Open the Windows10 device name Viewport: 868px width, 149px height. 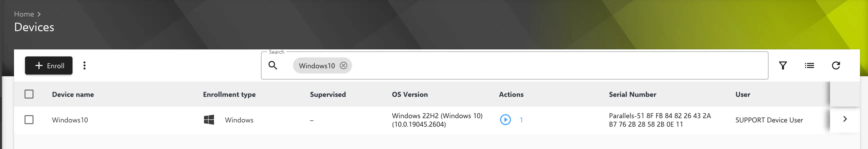point(70,120)
